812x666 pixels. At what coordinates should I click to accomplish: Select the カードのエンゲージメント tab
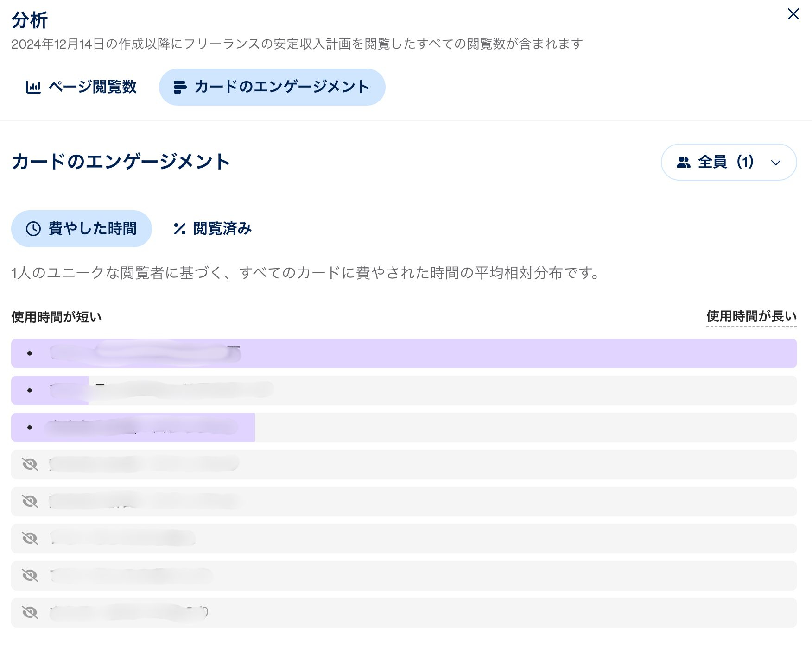272,87
